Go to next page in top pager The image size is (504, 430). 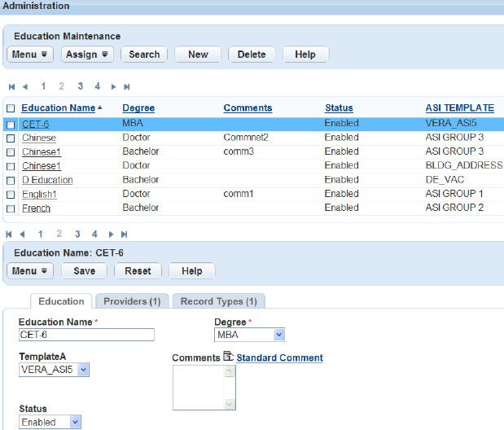113,87
